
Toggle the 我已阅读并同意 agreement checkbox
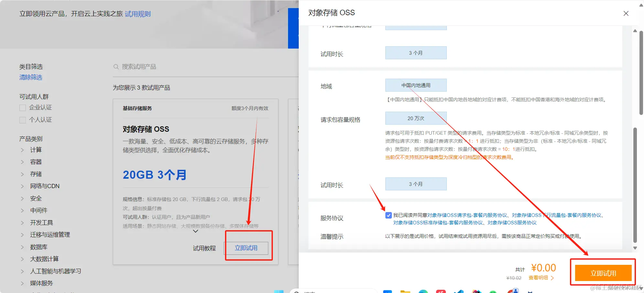coord(389,215)
